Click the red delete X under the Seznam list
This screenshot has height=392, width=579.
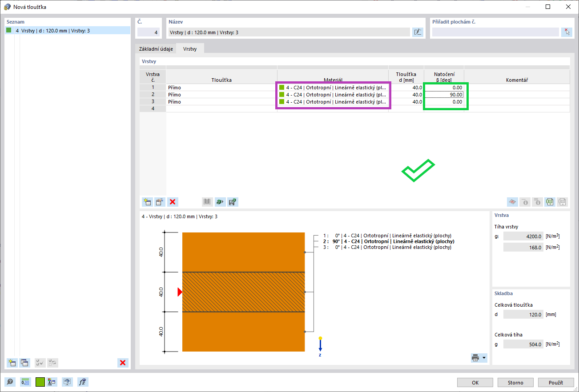[123, 363]
